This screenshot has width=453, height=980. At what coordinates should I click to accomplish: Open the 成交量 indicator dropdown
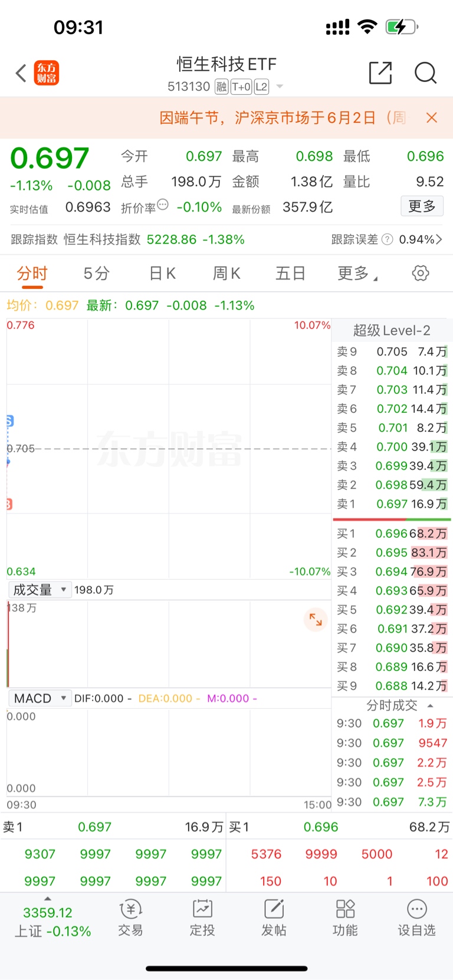40,590
